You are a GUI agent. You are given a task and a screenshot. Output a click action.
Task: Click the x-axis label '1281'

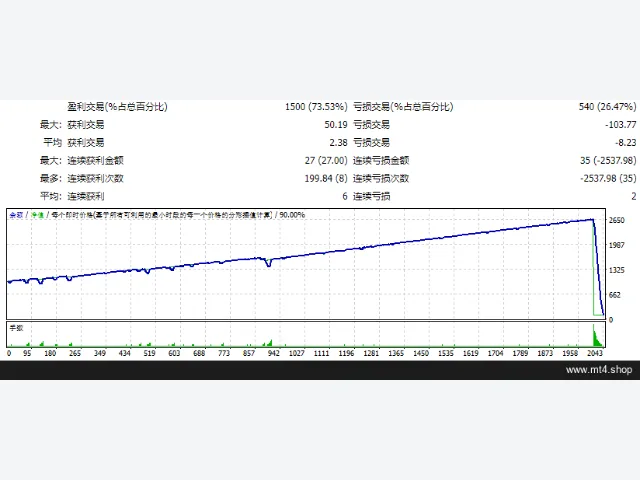click(x=371, y=353)
